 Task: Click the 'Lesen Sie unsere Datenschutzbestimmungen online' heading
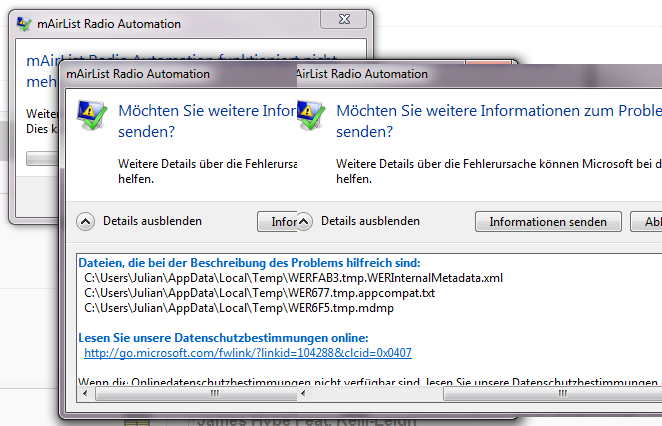click(226, 338)
